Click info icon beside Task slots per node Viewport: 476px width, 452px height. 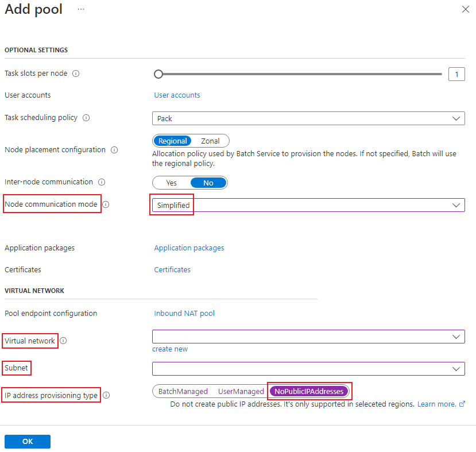click(x=76, y=74)
